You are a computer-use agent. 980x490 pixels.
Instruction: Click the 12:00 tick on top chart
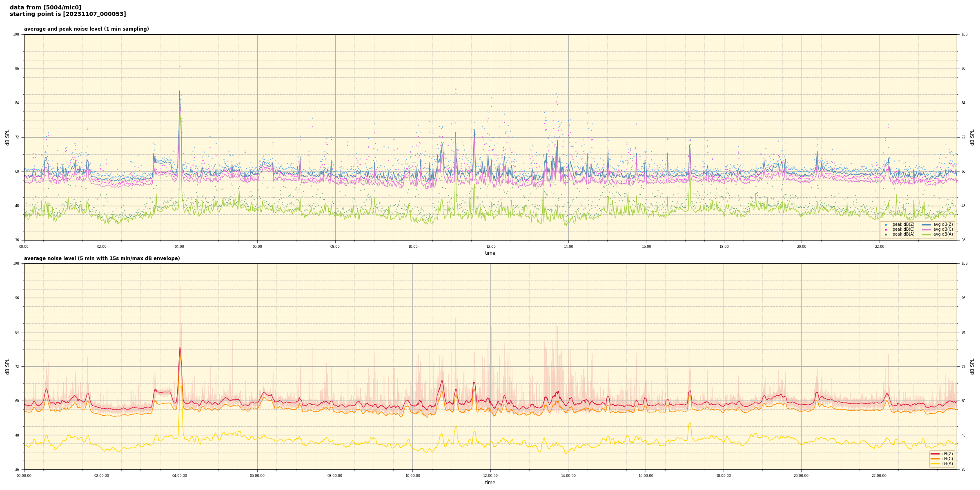click(491, 247)
